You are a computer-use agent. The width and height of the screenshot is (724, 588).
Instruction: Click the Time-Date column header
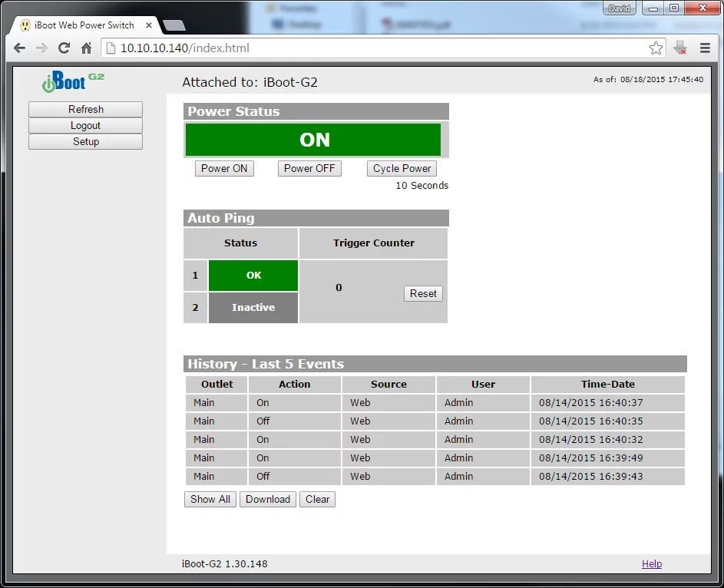(x=607, y=385)
